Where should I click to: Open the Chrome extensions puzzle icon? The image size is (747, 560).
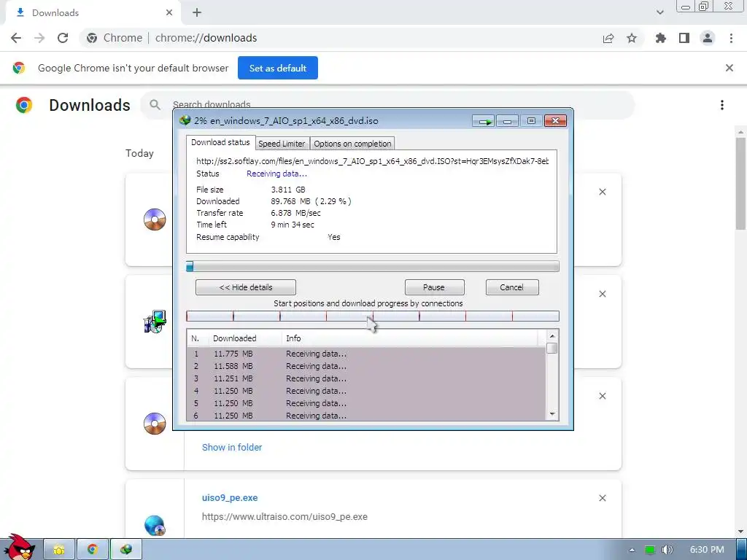pos(661,38)
